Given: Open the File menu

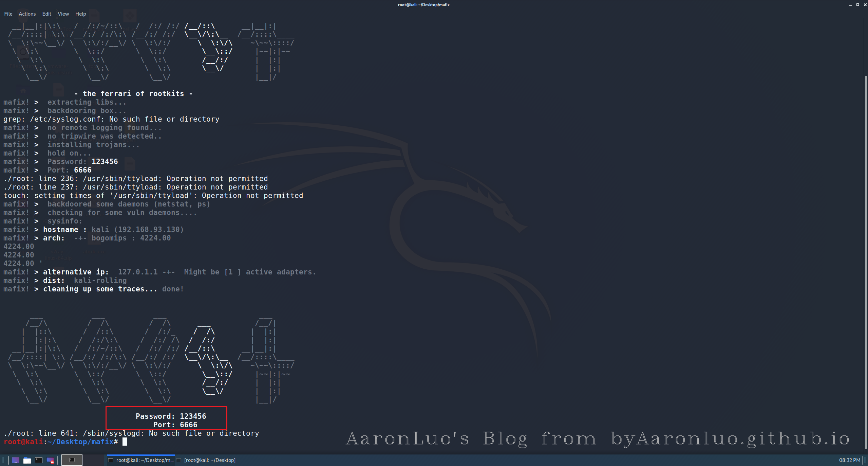Looking at the screenshot, I should tap(8, 14).
